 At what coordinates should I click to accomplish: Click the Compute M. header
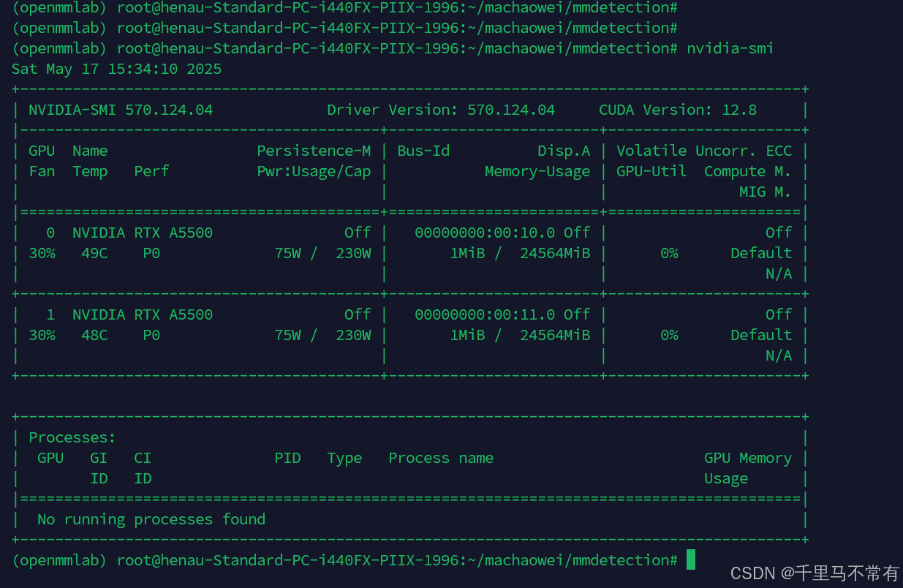click(748, 171)
